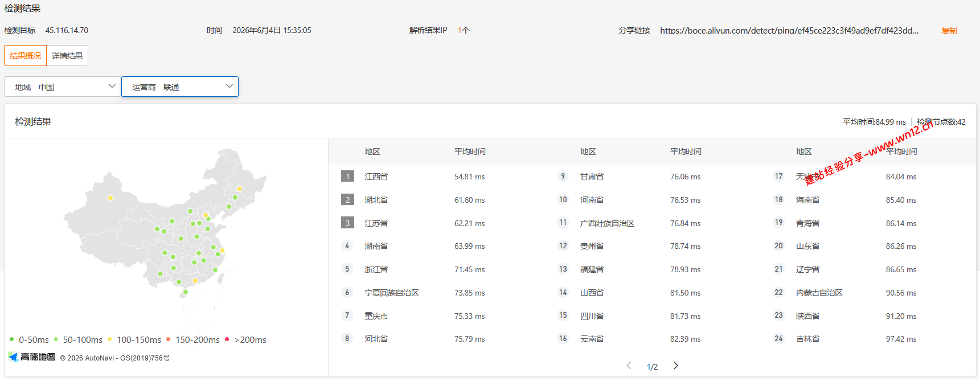Image resolution: width=980 pixels, height=381 pixels.
Task: Click the 四川省 region cell
Action: (x=592, y=317)
